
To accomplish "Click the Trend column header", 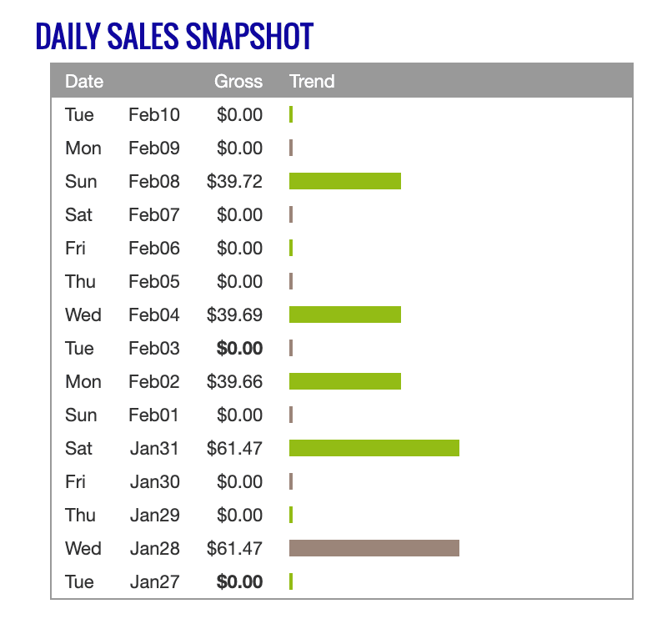I will click(312, 82).
